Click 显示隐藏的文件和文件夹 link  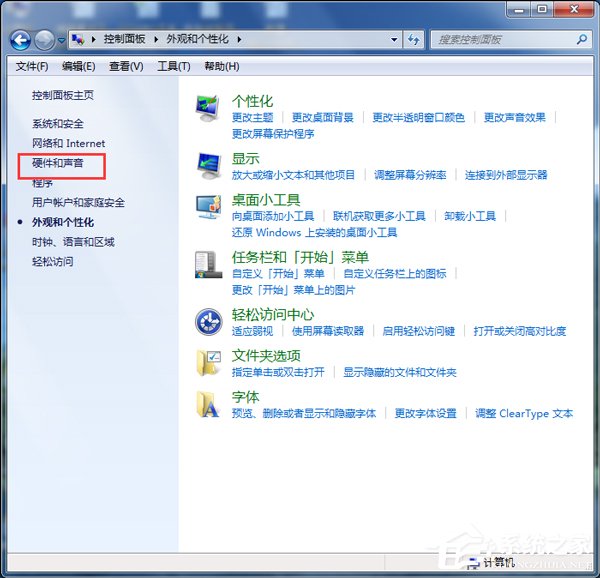pos(400,373)
